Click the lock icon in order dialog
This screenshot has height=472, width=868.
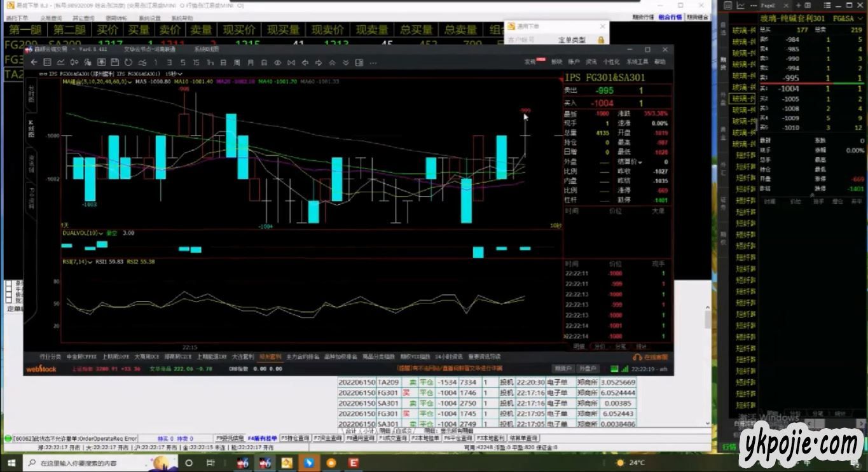pos(600,39)
